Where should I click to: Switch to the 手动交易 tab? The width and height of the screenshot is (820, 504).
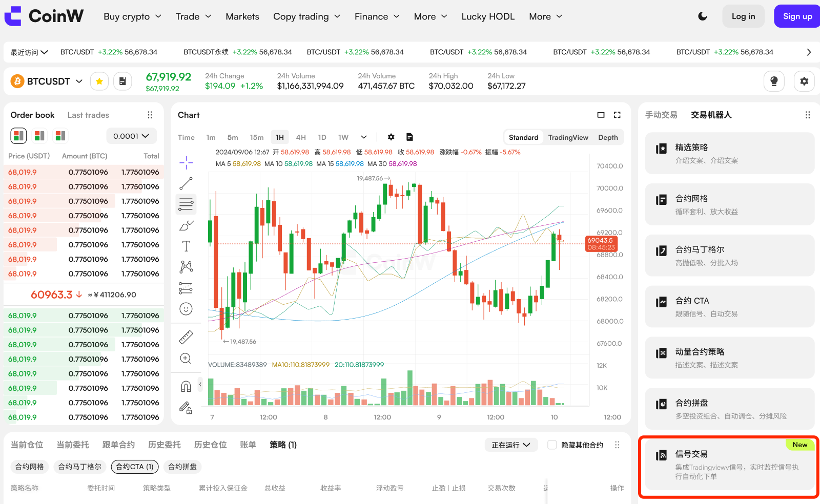pyautogui.click(x=661, y=115)
